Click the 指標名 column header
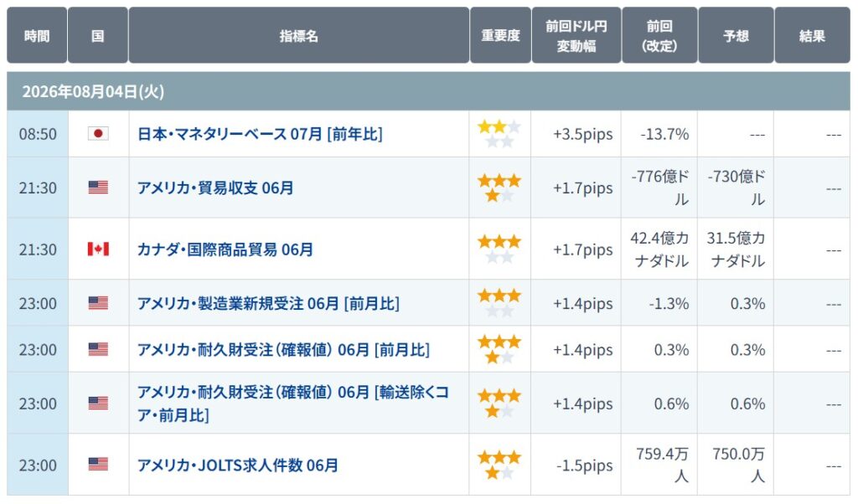Image resolution: width=858 pixels, height=504 pixels. (x=299, y=35)
